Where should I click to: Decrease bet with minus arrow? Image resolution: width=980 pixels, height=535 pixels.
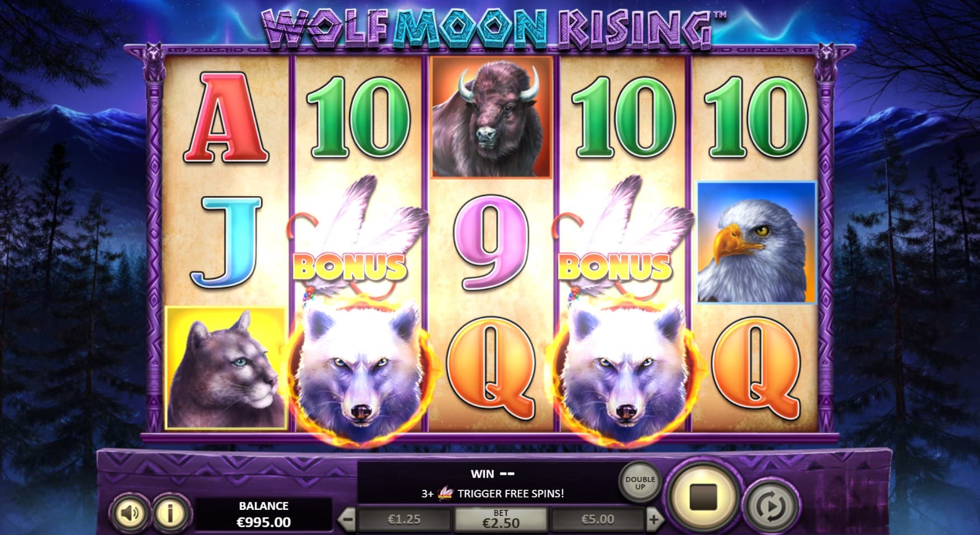click(x=347, y=520)
